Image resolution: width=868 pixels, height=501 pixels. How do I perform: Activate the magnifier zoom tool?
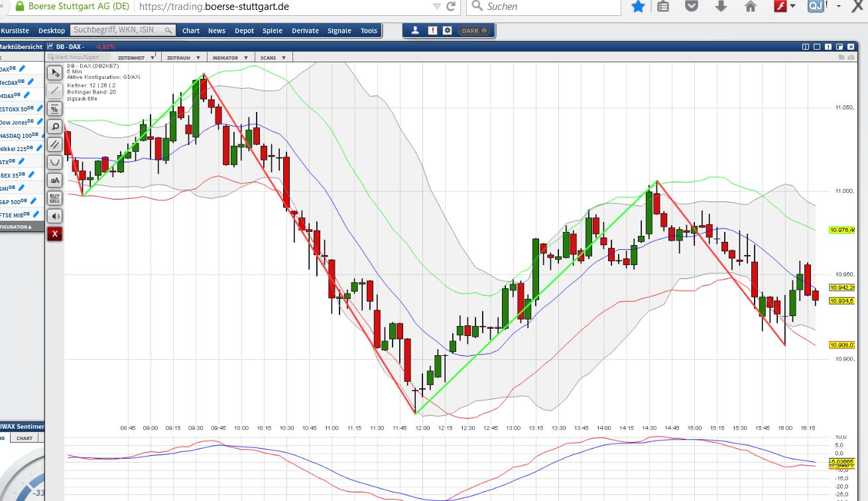coord(54,126)
